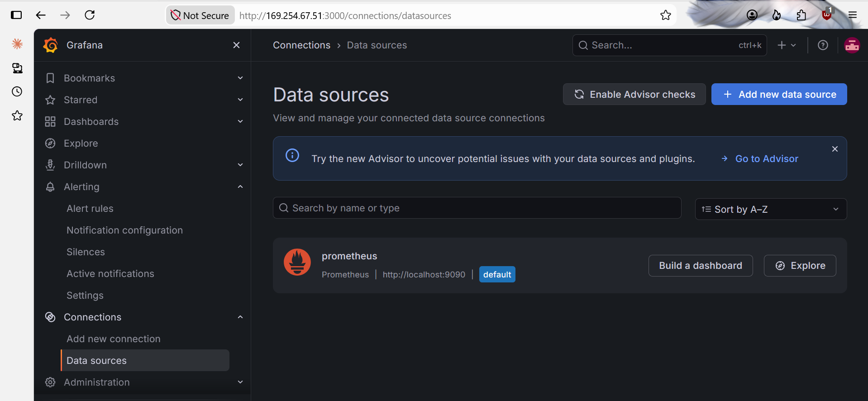Click the Prometheus data source logo
868x401 pixels.
[x=297, y=262]
